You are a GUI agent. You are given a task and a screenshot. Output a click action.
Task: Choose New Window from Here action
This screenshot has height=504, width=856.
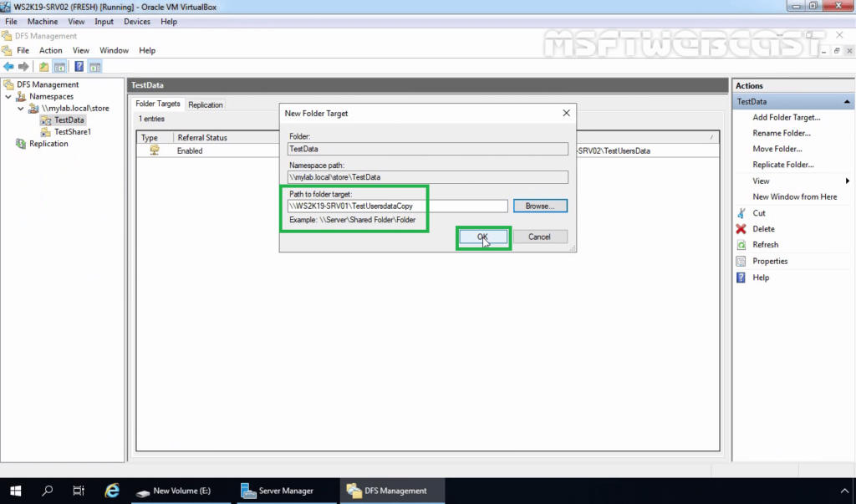(x=794, y=196)
